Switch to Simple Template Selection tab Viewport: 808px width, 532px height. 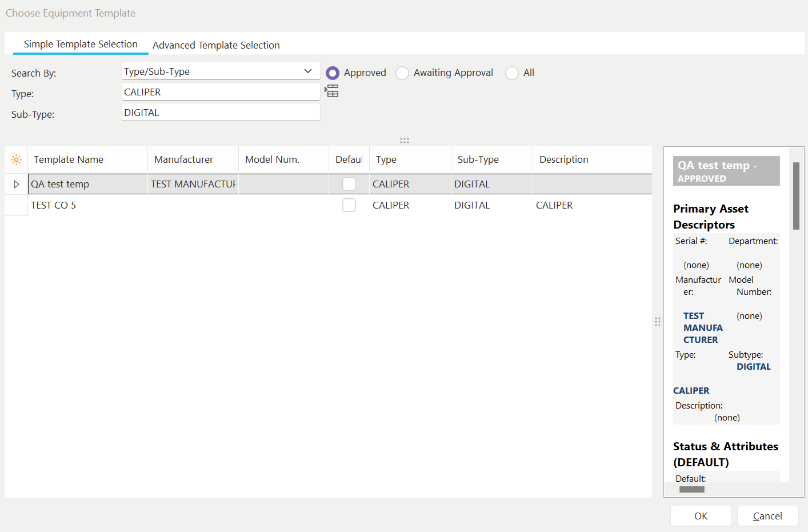(x=81, y=44)
